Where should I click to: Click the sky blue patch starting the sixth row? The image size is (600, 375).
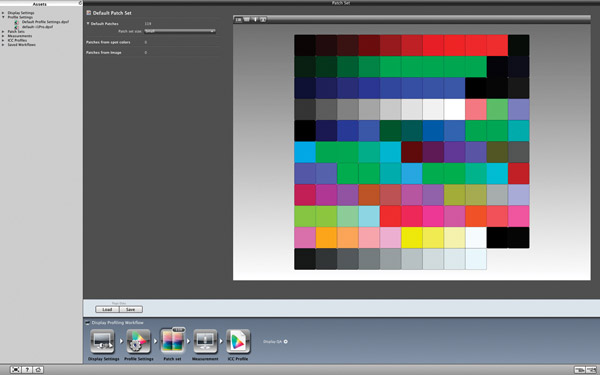pyautogui.click(x=305, y=152)
